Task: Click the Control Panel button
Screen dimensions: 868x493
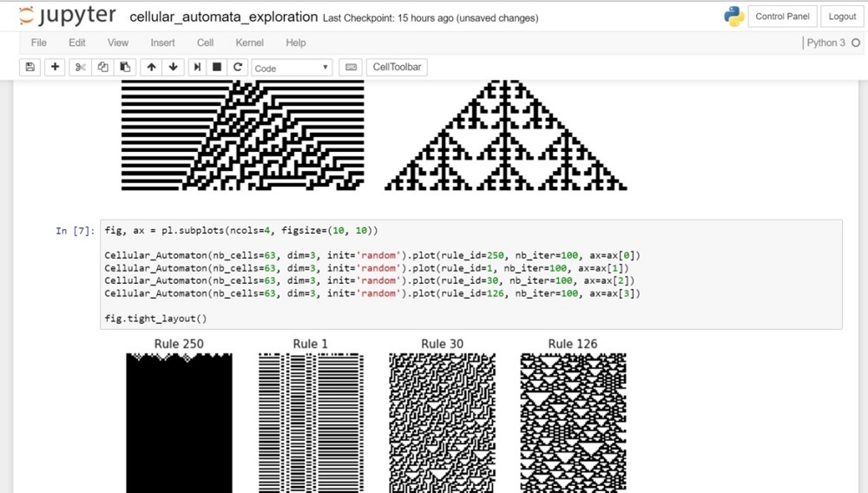Action: [x=782, y=16]
